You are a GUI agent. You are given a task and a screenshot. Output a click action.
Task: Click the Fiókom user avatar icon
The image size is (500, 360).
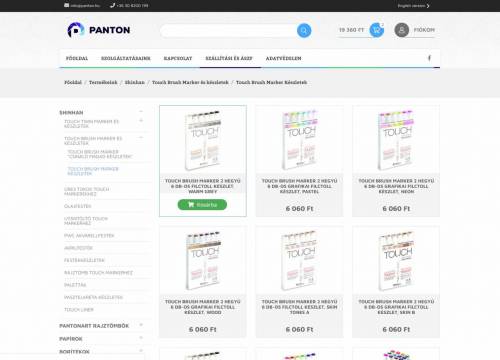402,30
